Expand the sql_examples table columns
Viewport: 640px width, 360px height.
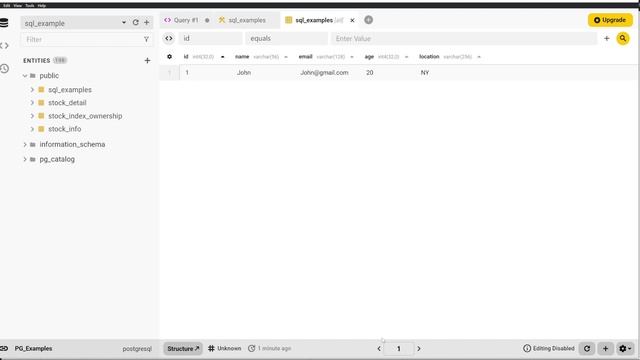32,89
